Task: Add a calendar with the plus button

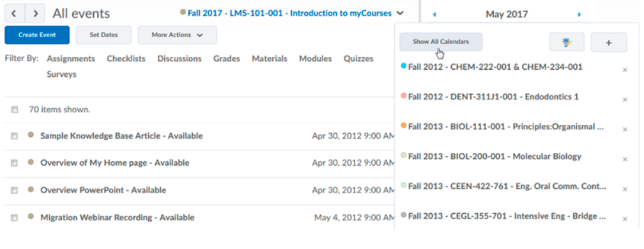Action: point(609,42)
